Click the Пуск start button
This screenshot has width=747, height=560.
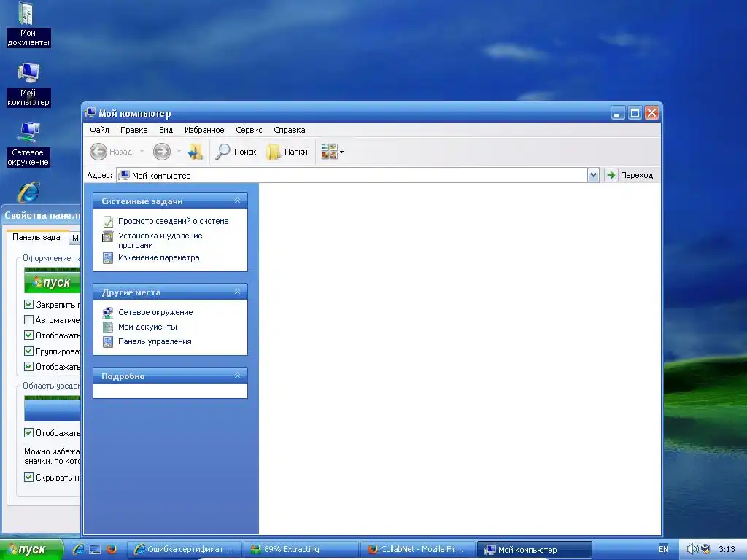(x=31, y=550)
